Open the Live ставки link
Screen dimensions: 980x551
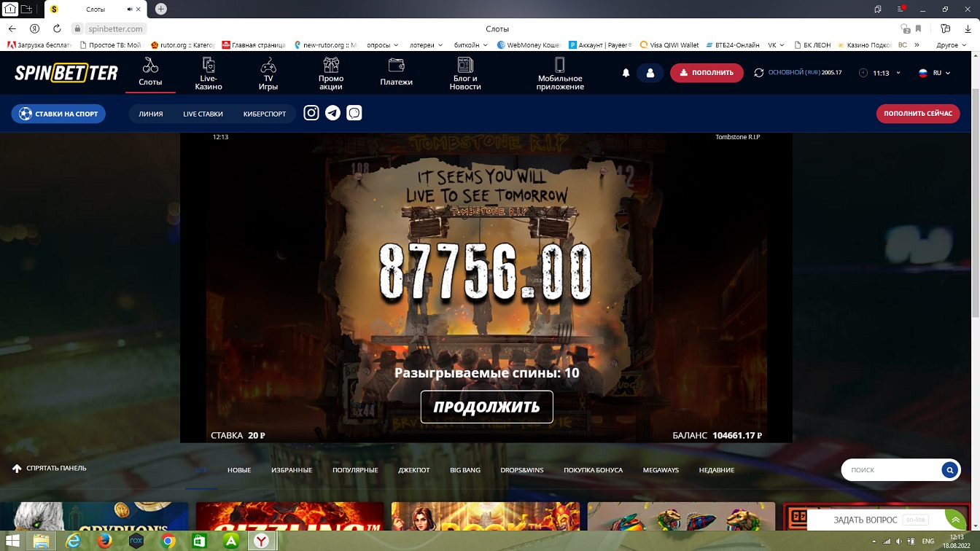tap(203, 114)
